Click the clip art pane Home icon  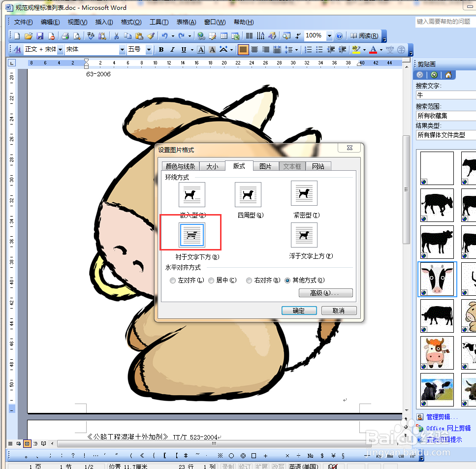448,75
